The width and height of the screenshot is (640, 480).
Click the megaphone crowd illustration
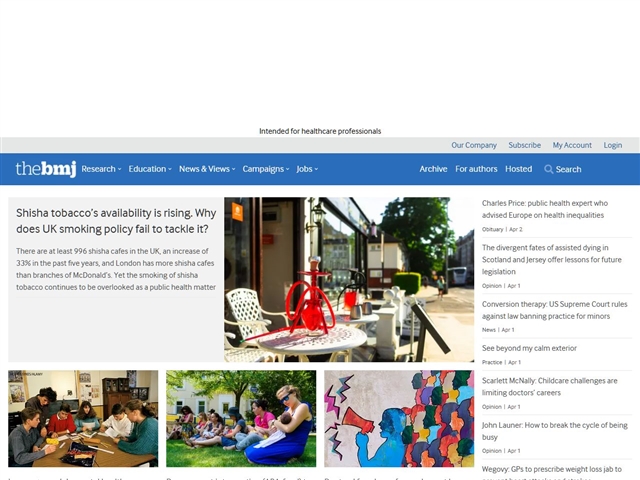coord(399,418)
